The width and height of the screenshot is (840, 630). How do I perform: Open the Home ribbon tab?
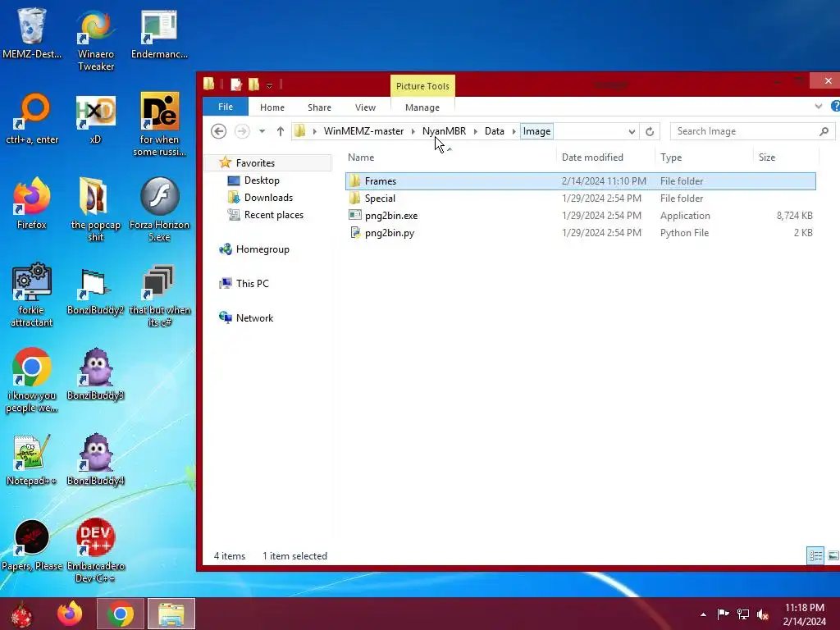[x=272, y=107]
